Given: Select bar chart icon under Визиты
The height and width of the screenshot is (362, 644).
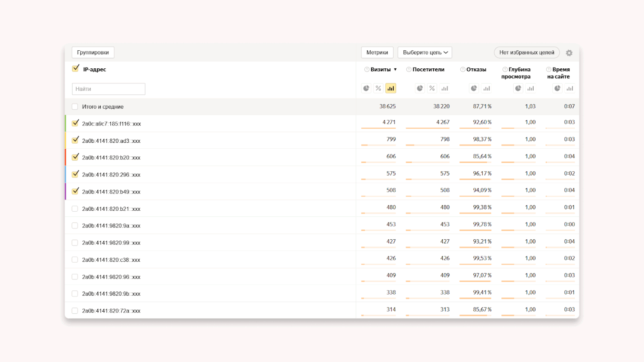Looking at the screenshot, I should [x=391, y=88].
